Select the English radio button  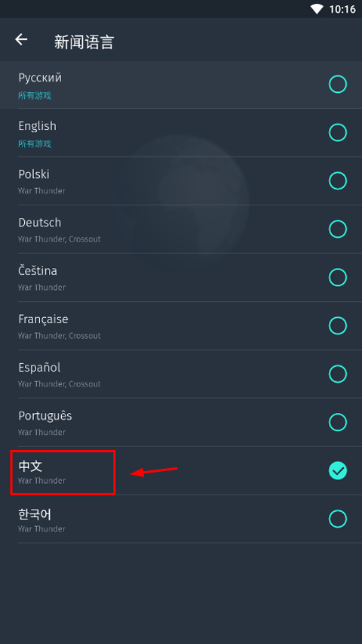pos(338,133)
